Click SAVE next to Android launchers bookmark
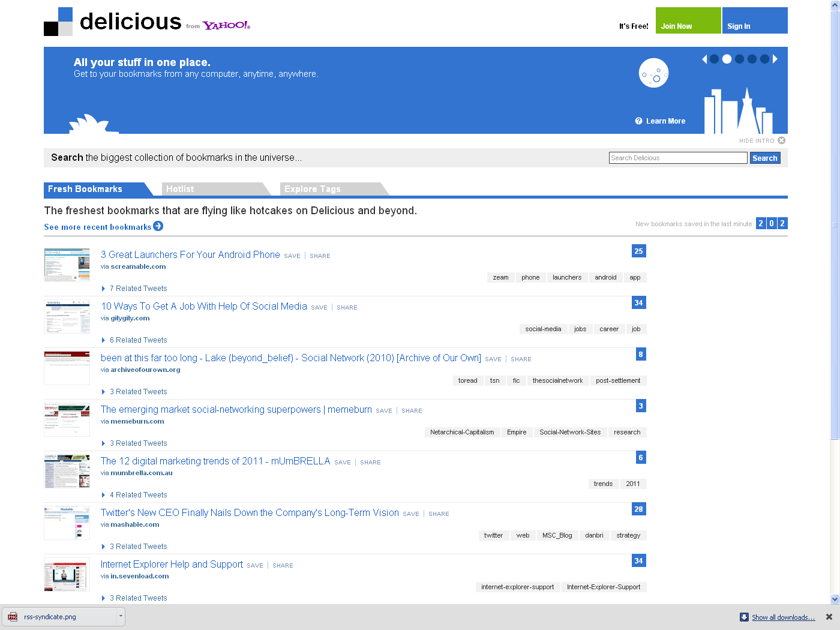This screenshot has width=840, height=630. coord(292,256)
